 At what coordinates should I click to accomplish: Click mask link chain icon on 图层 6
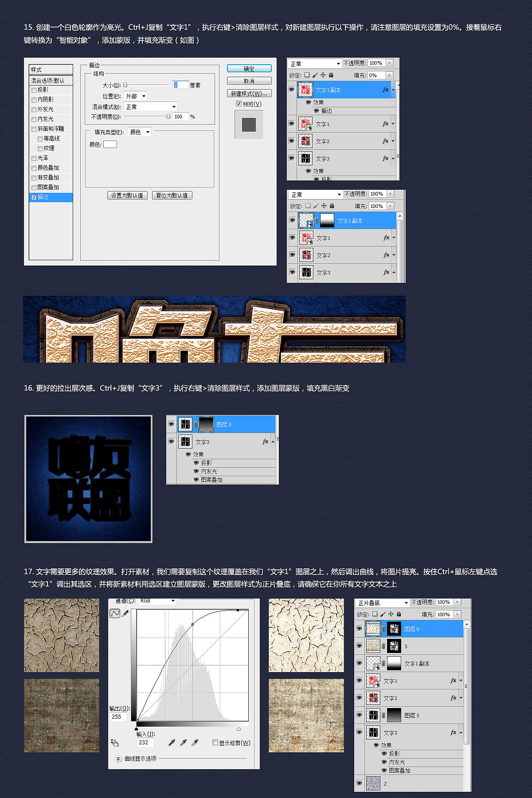383,629
